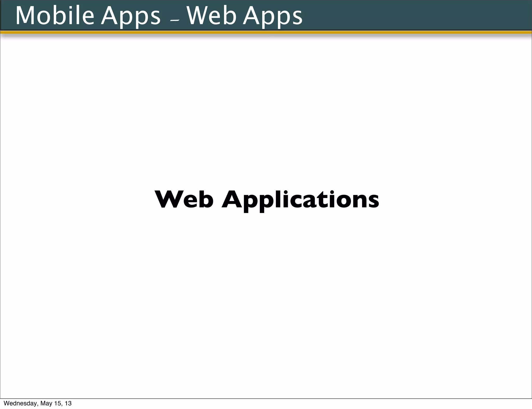This screenshot has height=409, width=532.
Task: Click the bold "Web" in the center heading
Action: pyautogui.click(x=184, y=199)
